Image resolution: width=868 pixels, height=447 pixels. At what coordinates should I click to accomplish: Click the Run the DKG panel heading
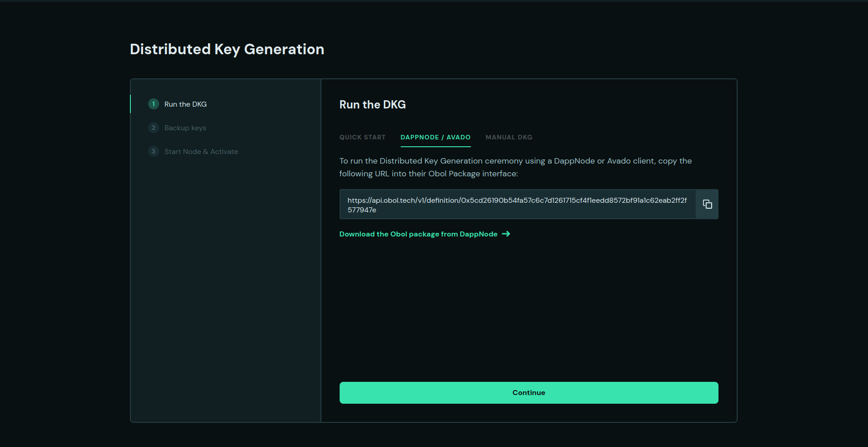point(372,104)
